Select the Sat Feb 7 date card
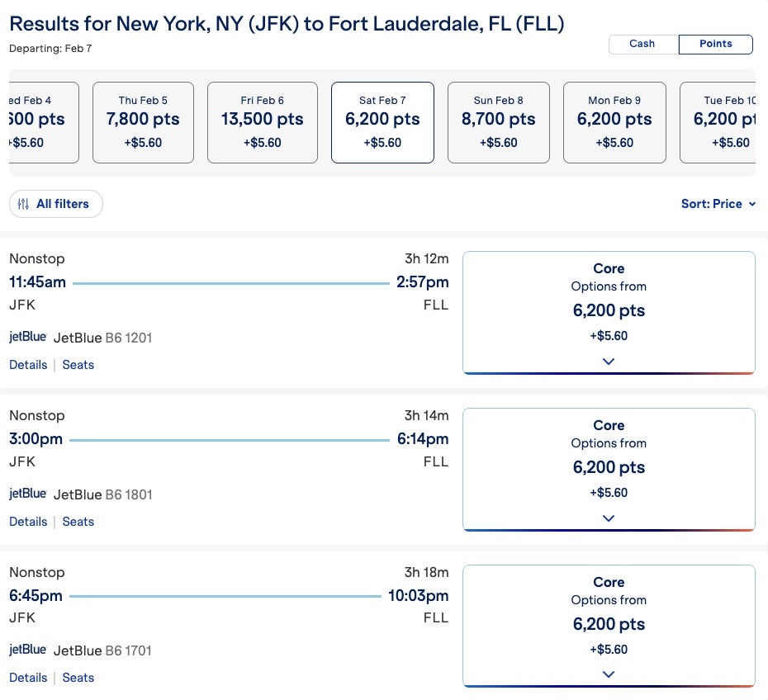768x700 pixels. [x=382, y=122]
